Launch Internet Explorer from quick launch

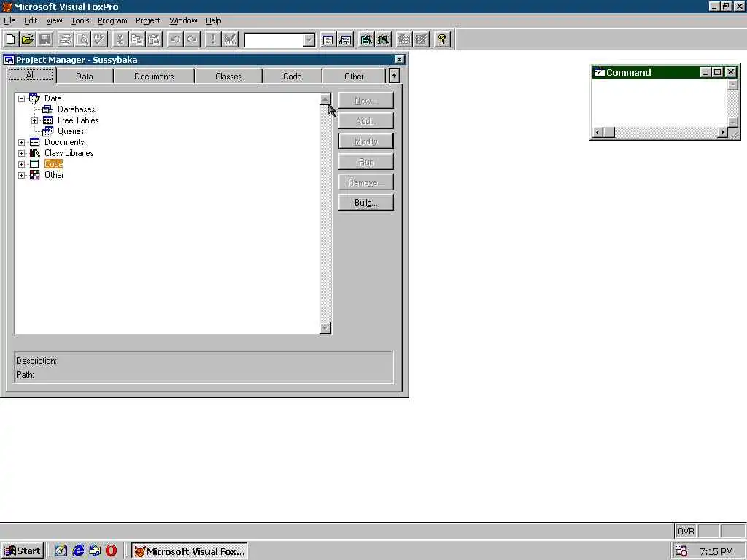pyautogui.click(x=78, y=551)
